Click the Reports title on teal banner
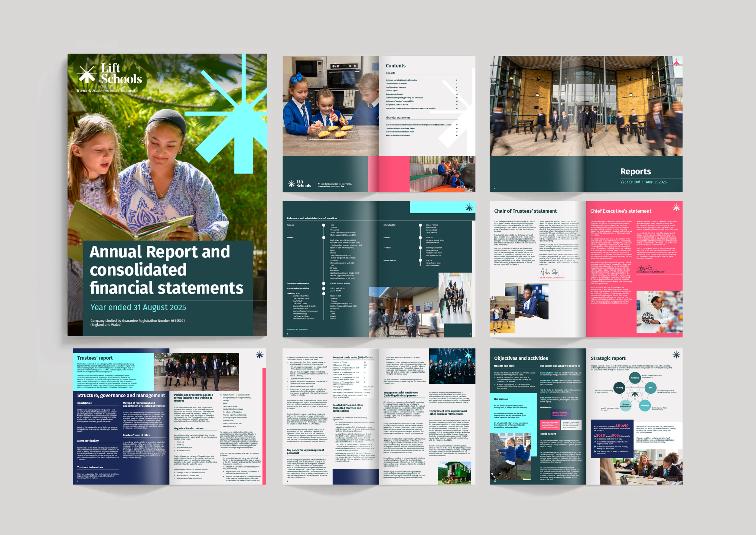This screenshot has height=535, width=756. [635, 171]
